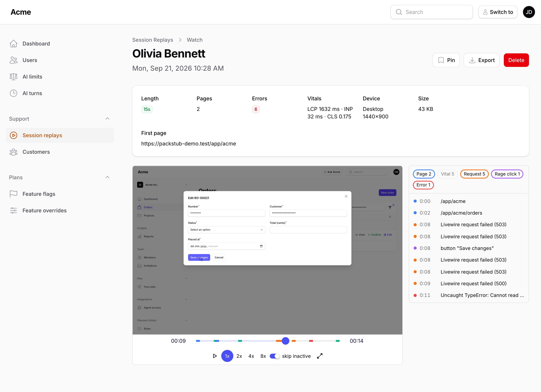Image resolution: width=541 pixels, height=392 pixels.
Task: Toggle the skip inactive switch
Action: pyautogui.click(x=274, y=356)
